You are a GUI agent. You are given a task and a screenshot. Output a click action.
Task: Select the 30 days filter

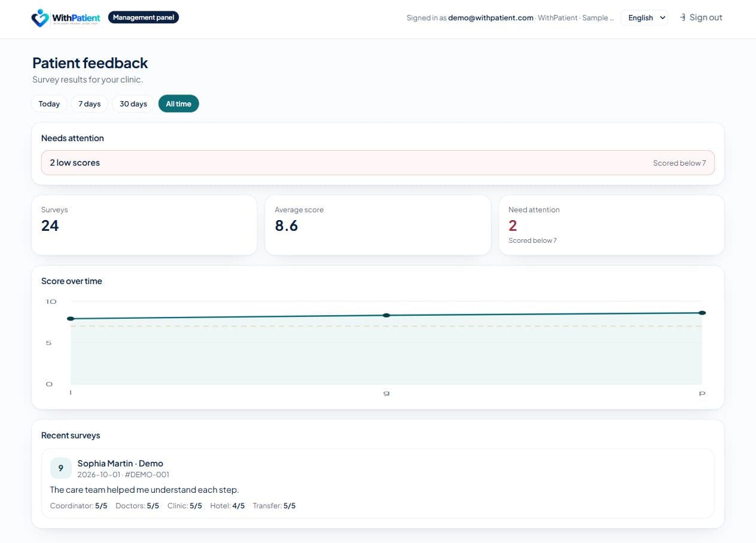pos(133,103)
